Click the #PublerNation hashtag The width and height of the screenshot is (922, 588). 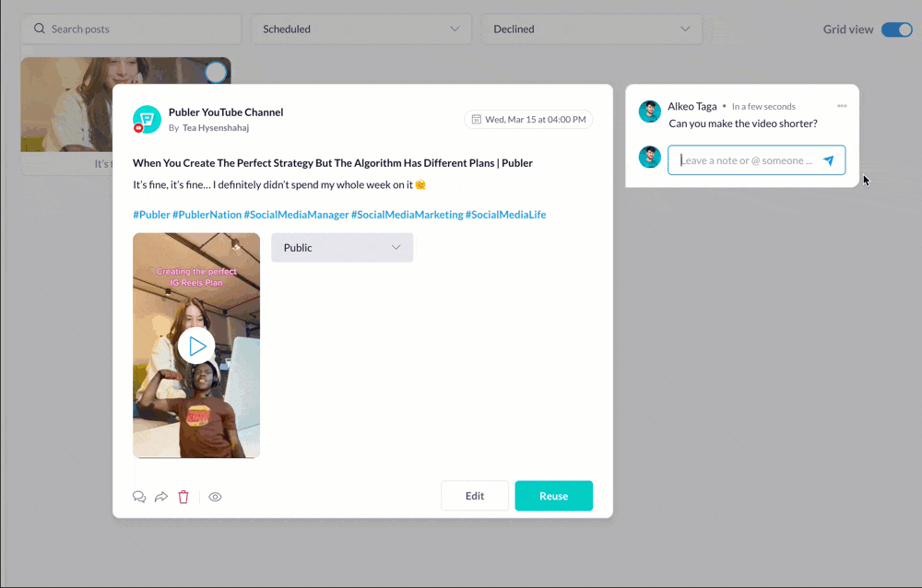tap(207, 215)
